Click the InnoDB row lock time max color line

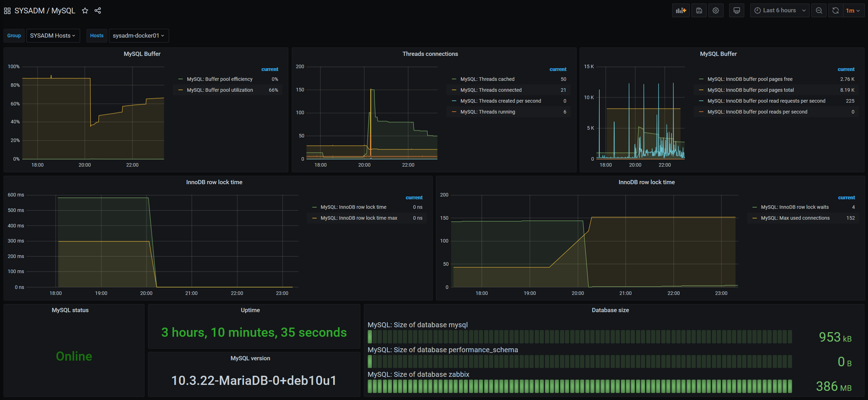(x=314, y=218)
